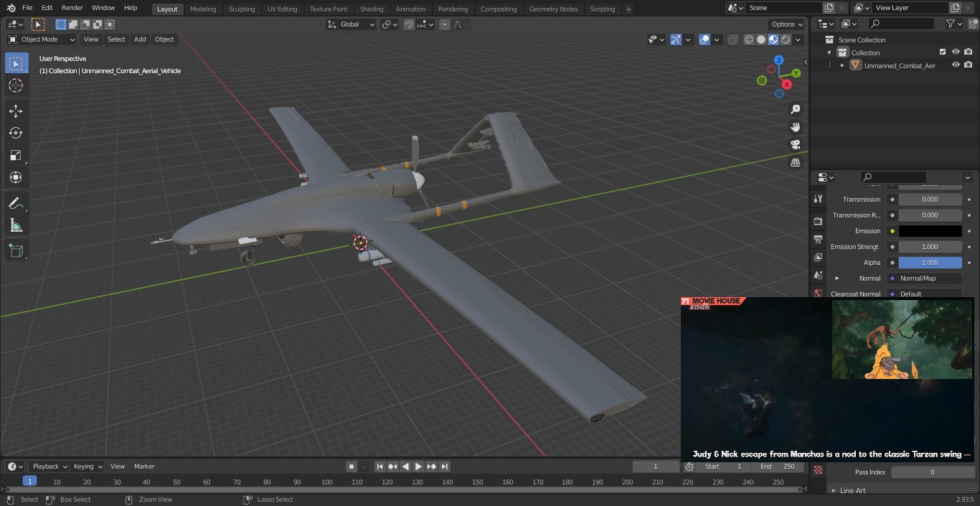Open the Keying dropdown in timeline

[x=88, y=467]
